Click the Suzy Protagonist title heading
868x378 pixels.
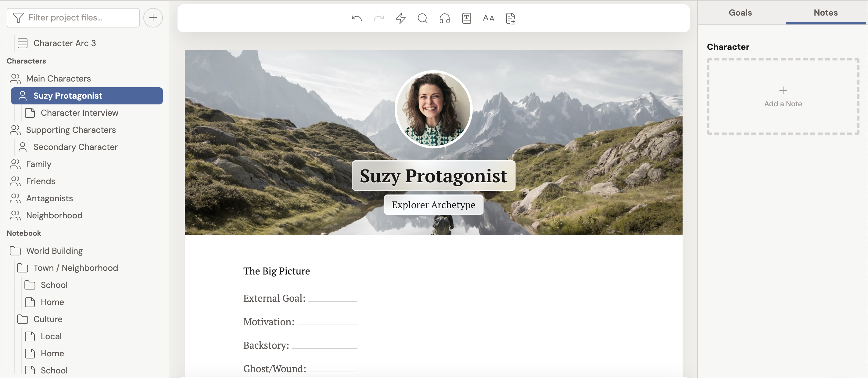pyautogui.click(x=433, y=176)
